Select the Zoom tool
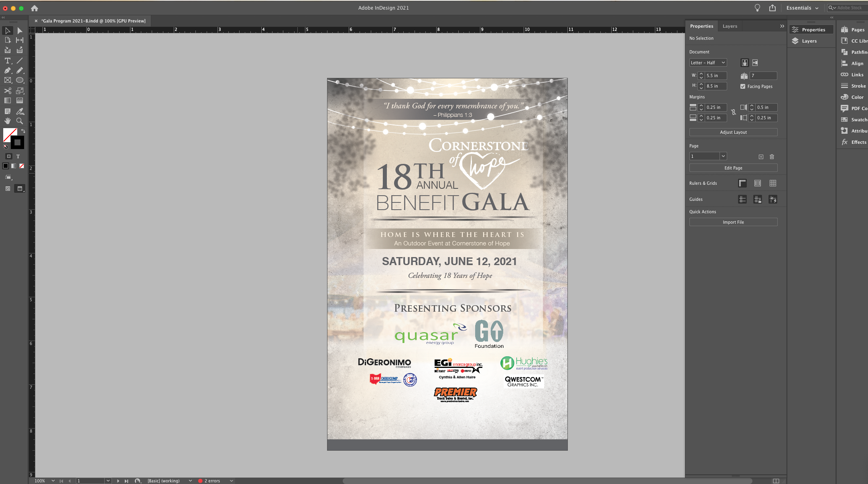The image size is (868, 484). click(20, 120)
